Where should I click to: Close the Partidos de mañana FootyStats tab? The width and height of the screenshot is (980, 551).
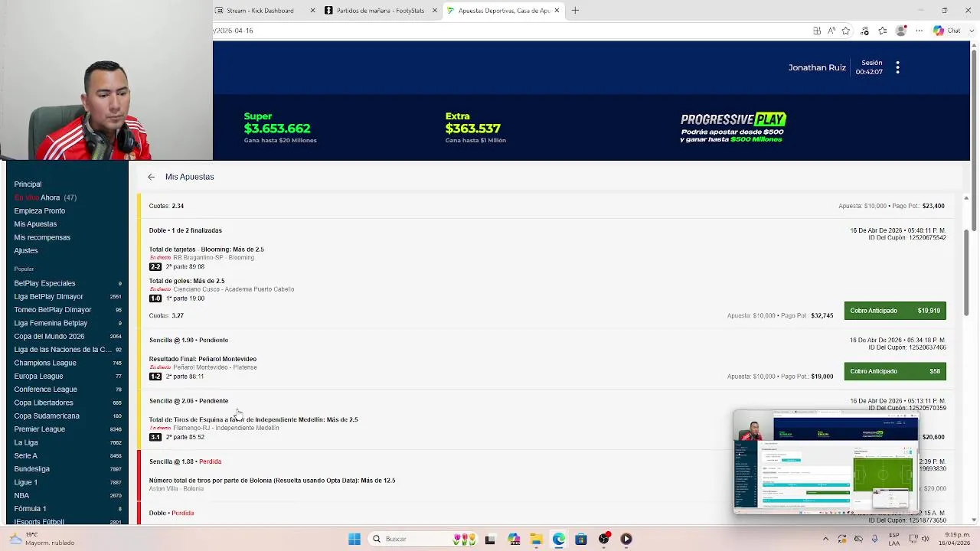click(435, 11)
